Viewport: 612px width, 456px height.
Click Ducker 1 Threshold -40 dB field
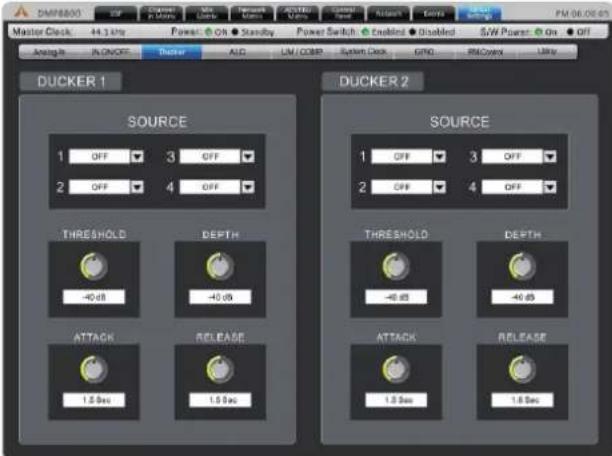pyautogui.click(x=94, y=297)
